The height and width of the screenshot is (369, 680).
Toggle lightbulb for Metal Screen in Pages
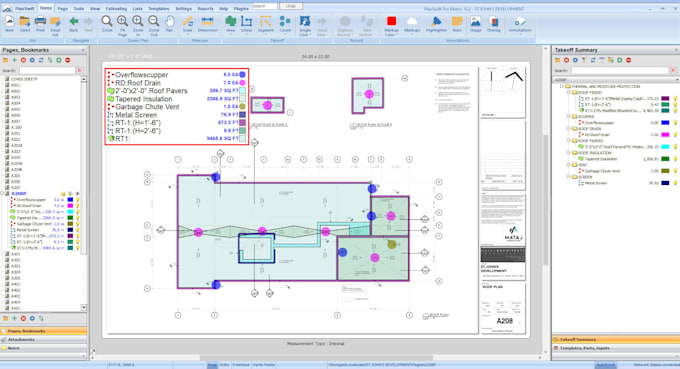click(x=78, y=230)
